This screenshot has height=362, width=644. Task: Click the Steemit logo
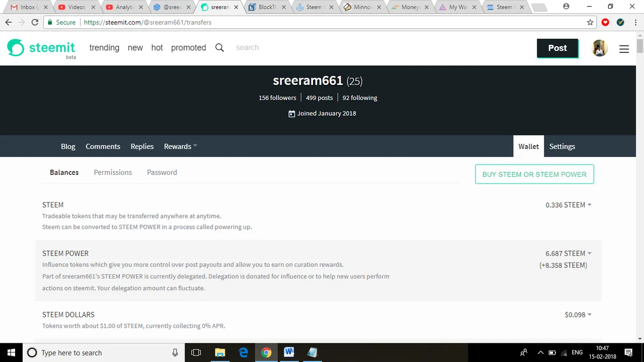point(41,48)
